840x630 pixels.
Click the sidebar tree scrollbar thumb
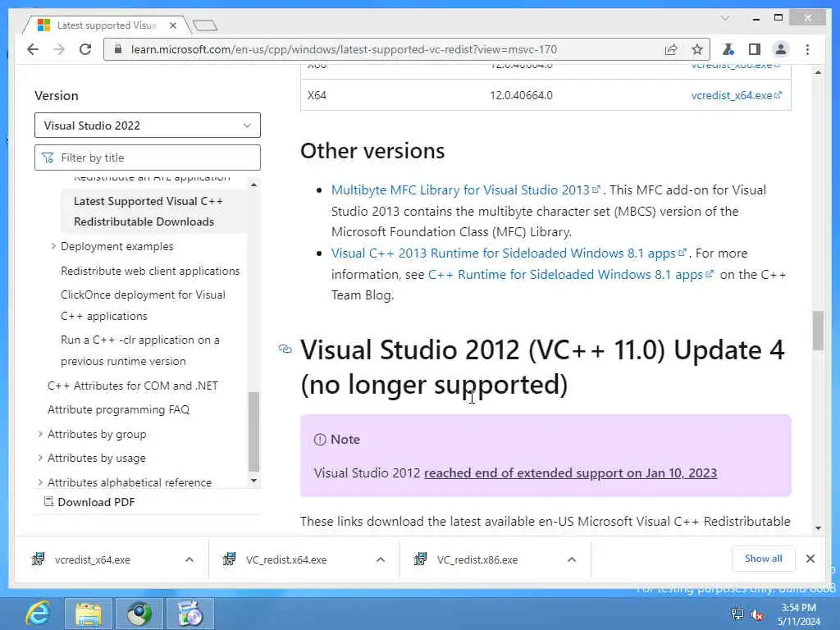point(254,431)
